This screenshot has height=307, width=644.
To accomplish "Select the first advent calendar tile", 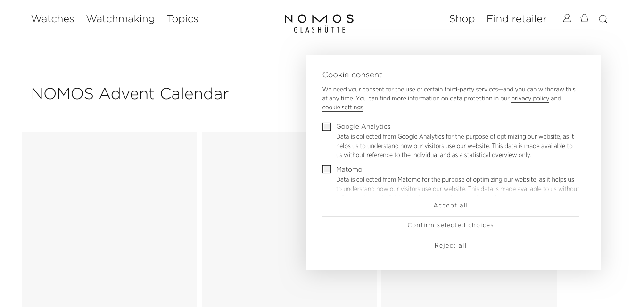I will coord(109,219).
